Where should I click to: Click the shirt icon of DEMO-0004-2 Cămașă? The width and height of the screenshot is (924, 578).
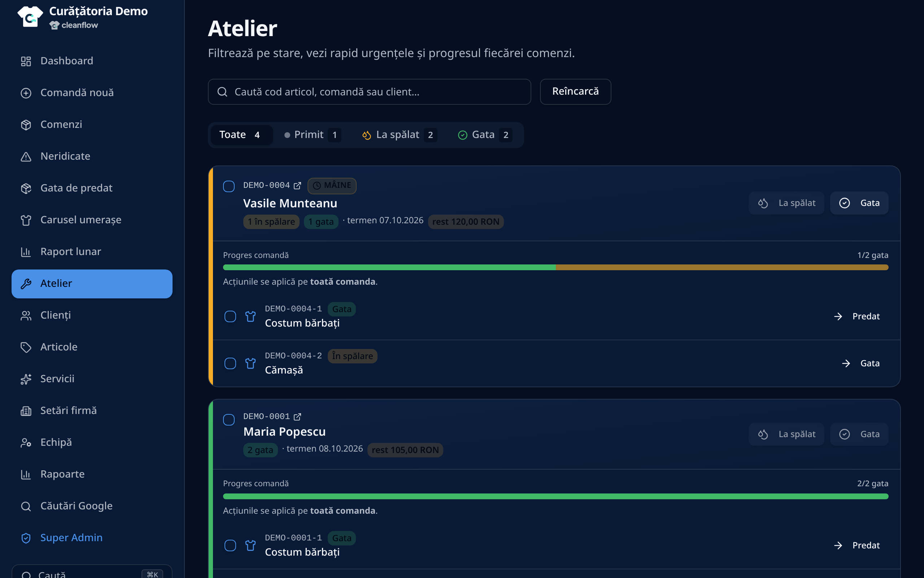[x=250, y=363]
